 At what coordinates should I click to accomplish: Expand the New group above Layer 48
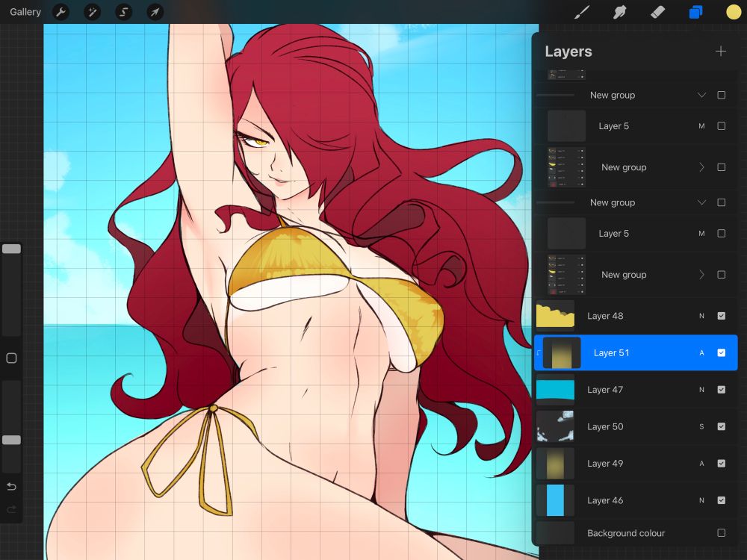(701, 275)
